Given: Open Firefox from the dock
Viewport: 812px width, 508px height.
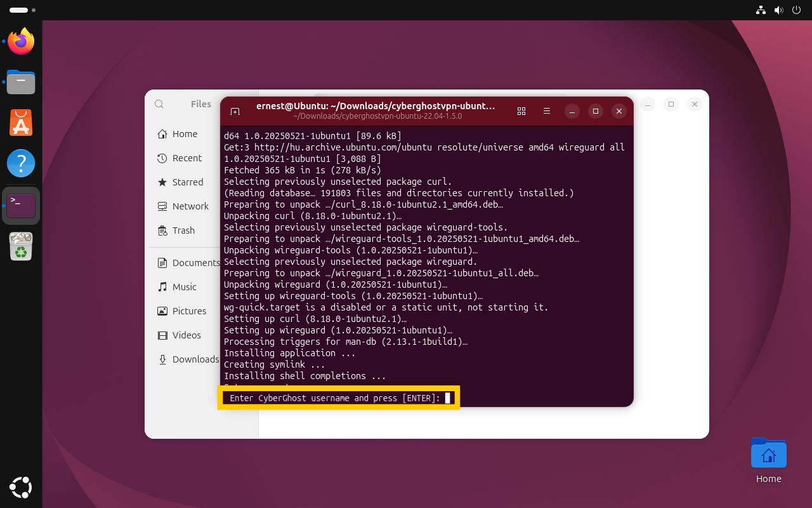Looking at the screenshot, I should pyautogui.click(x=21, y=42).
